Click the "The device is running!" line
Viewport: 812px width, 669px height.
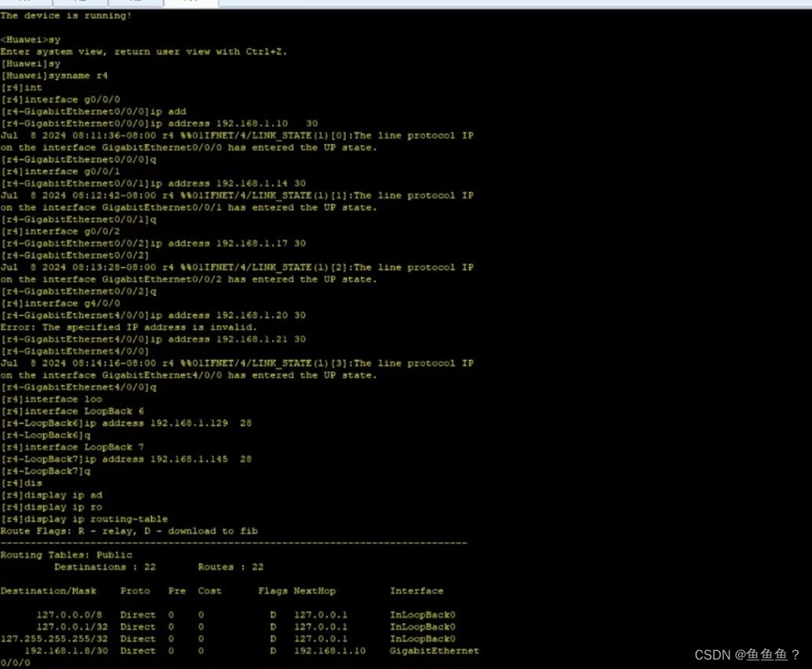[66, 16]
